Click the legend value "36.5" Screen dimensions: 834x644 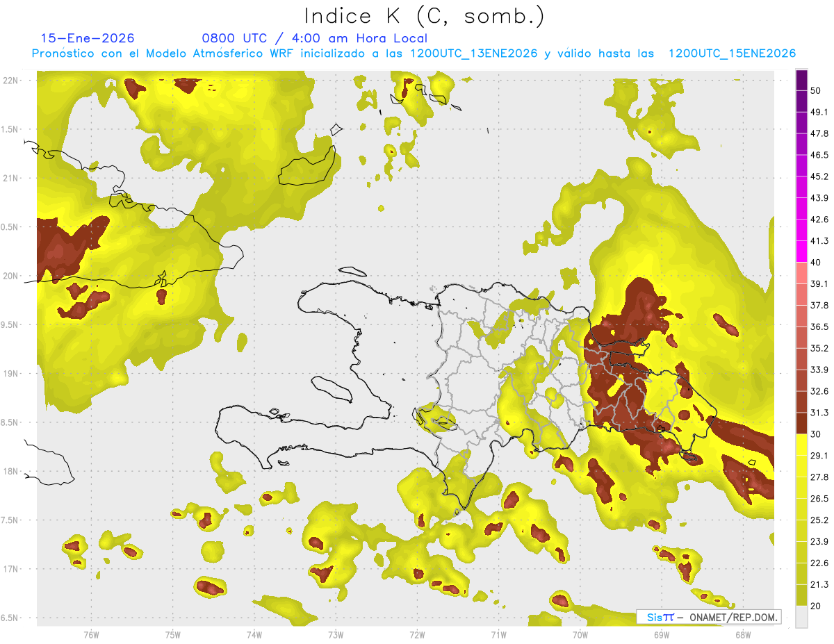point(819,327)
